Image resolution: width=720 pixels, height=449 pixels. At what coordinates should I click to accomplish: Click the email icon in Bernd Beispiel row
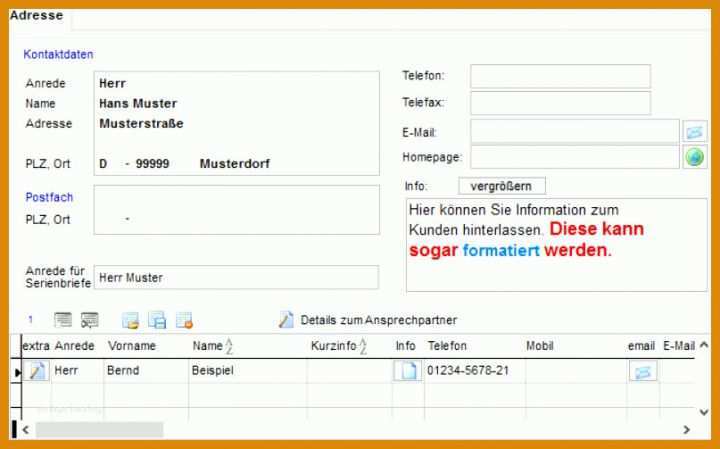[643, 371]
